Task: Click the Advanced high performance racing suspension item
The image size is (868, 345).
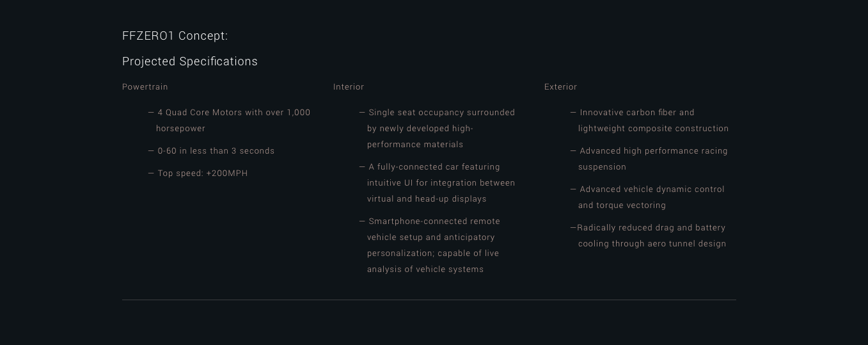Action: click(649, 159)
